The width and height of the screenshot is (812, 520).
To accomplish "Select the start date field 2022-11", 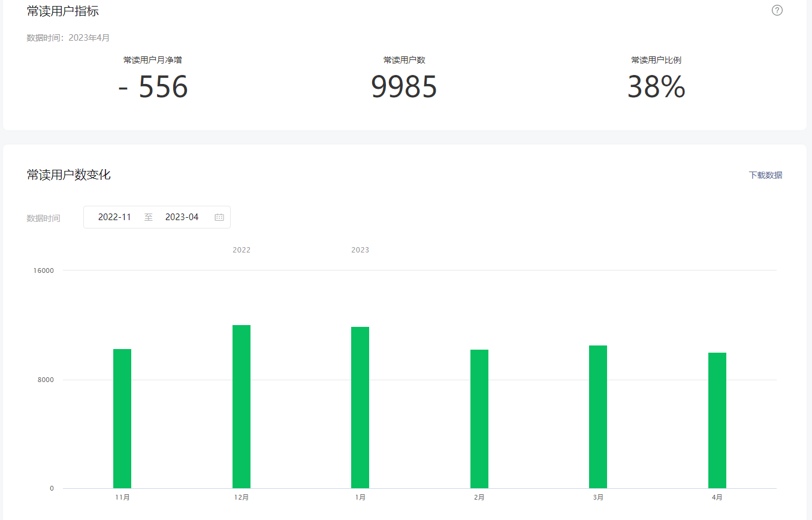I will [x=114, y=217].
